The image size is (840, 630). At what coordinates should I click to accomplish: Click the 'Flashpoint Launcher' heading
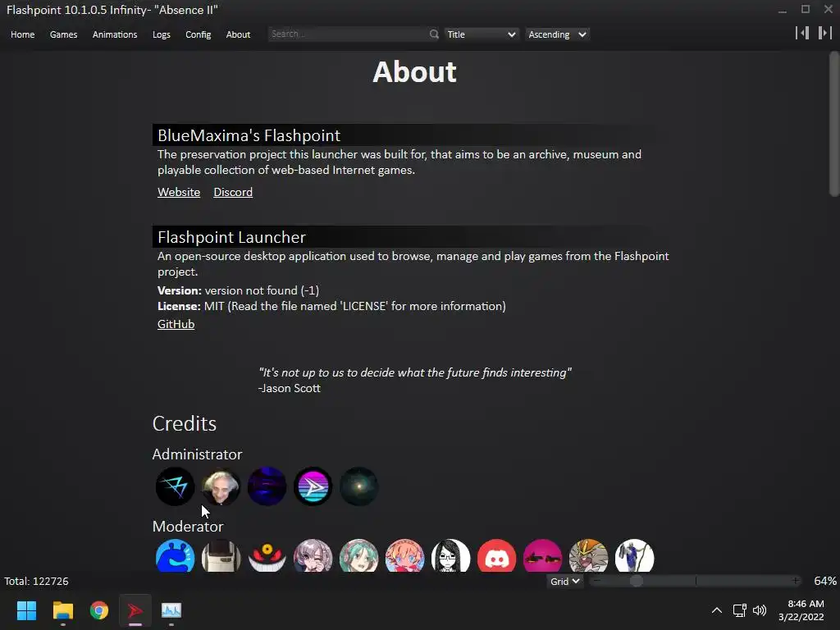coord(231,237)
